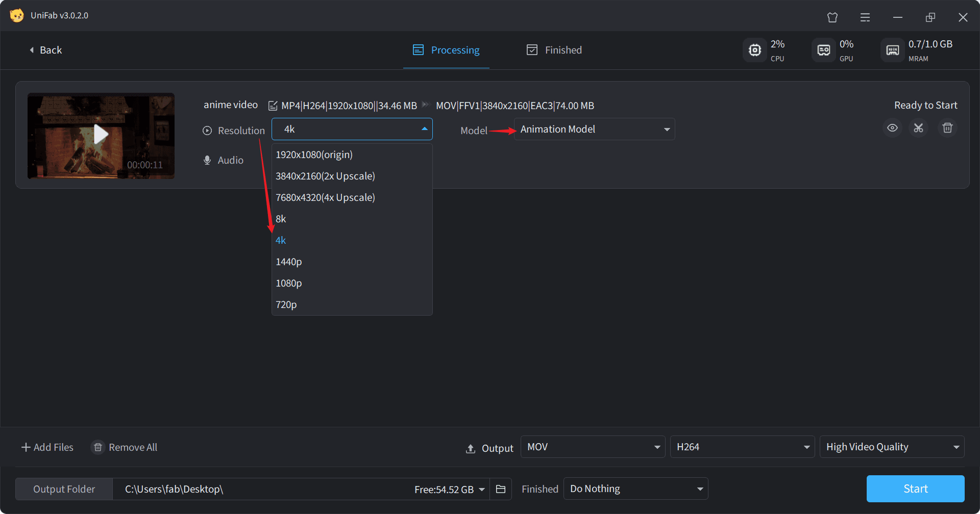Screen dimensions: 980x514
Task: Click the anime video file name
Action: click(231, 105)
